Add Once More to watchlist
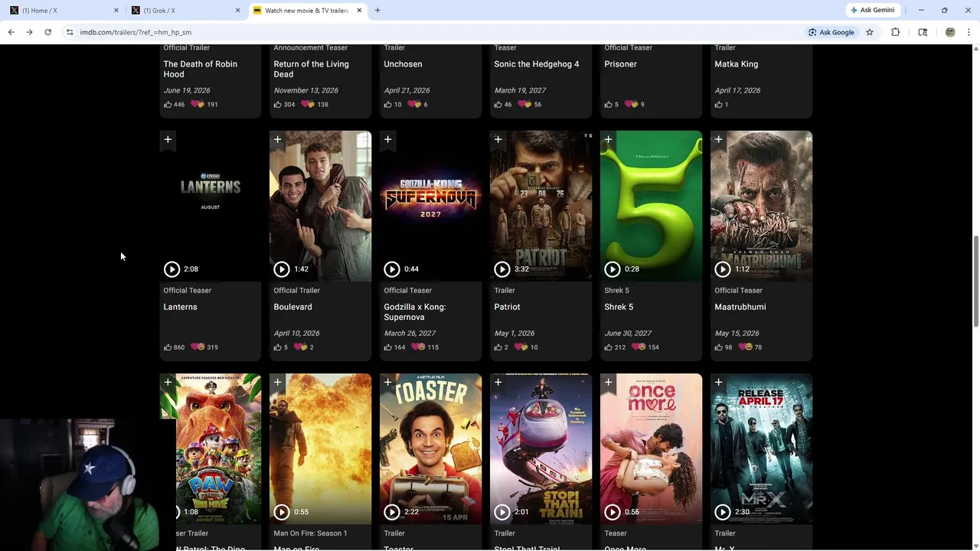Screen dimensions: 980x551 click(x=609, y=383)
